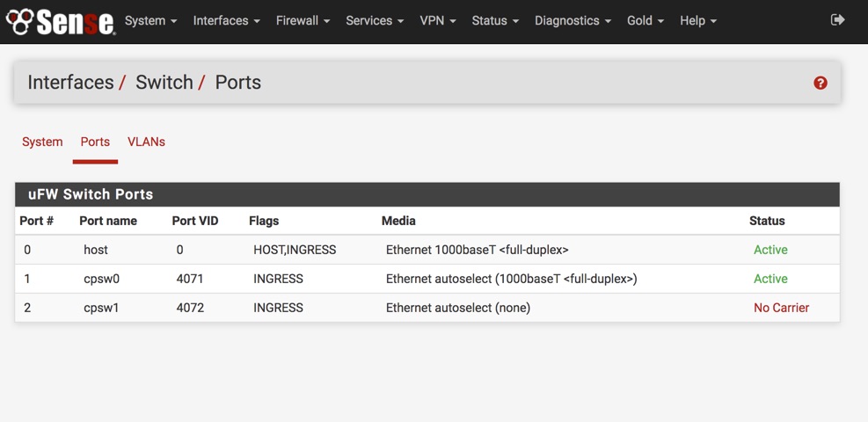Switch to the System switch tab
The height and width of the screenshot is (422, 868).
42,142
